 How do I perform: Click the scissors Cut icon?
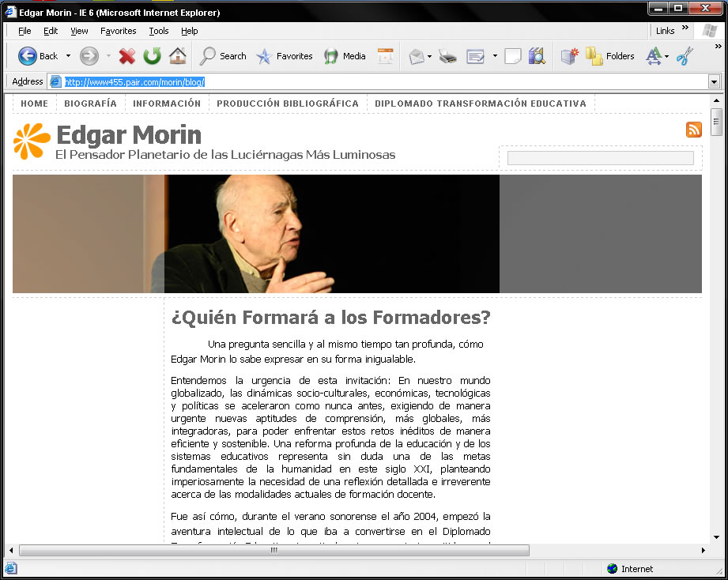click(x=685, y=56)
